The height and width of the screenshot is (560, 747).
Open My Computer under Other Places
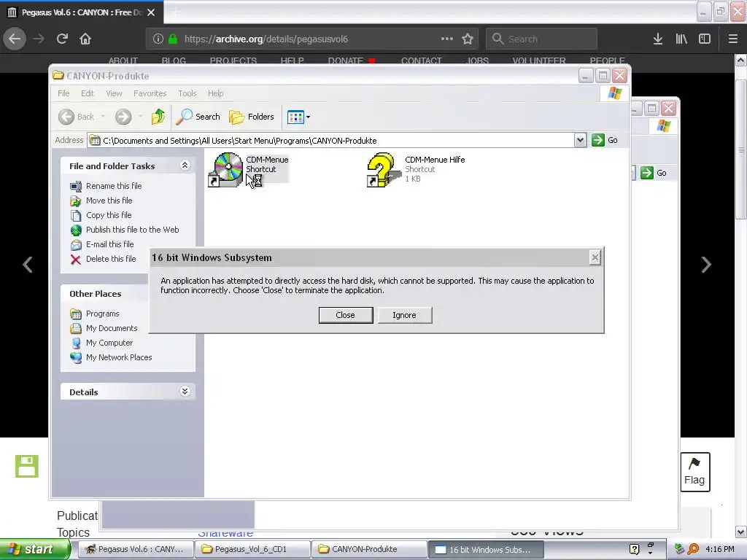109,343
